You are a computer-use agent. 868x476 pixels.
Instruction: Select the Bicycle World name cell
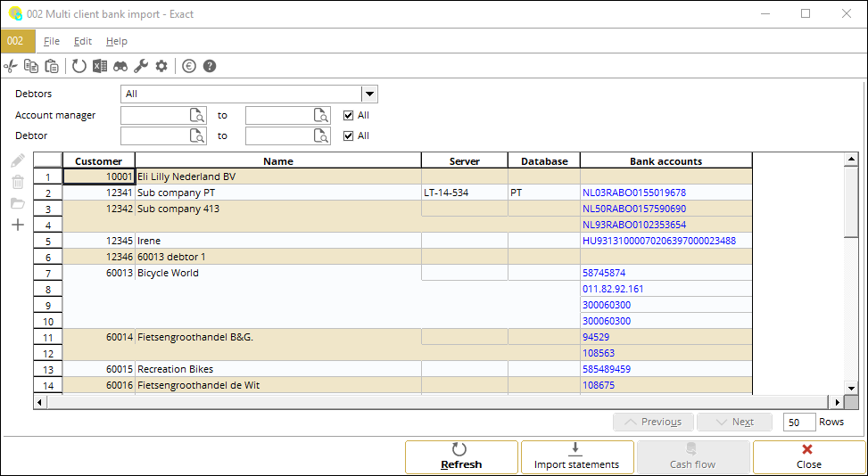coord(278,273)
